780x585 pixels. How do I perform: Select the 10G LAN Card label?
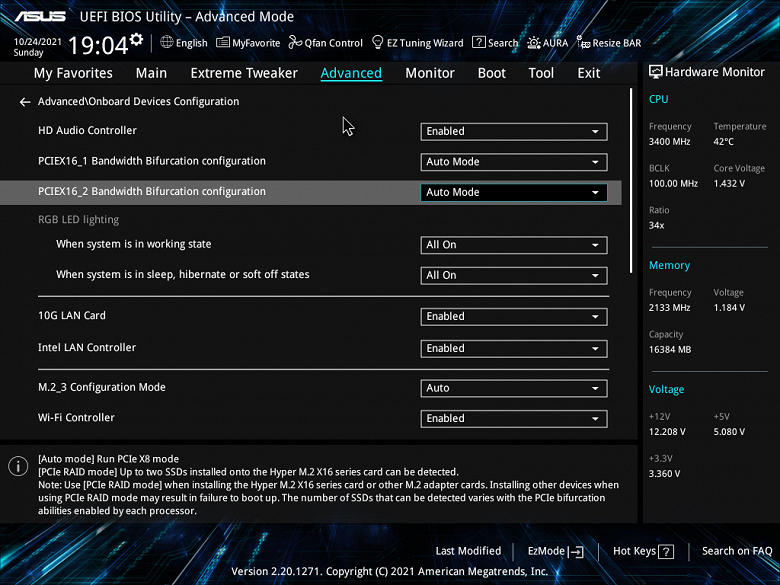click(72, 315)
